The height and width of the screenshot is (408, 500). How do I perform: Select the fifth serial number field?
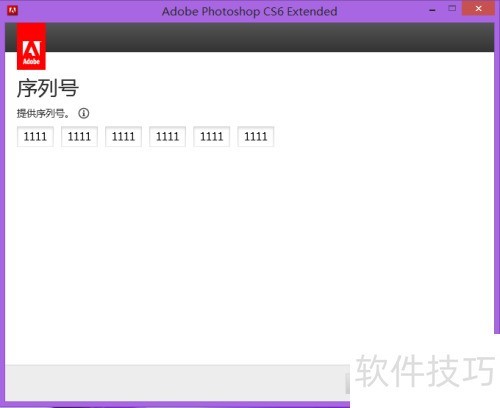pyautogui.click(x=212, y=137)
